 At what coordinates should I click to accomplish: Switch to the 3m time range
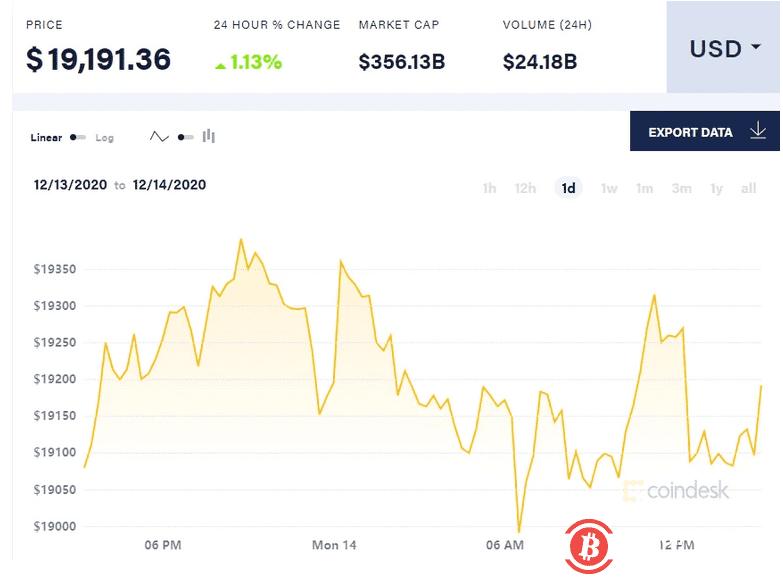click(682, 188)
